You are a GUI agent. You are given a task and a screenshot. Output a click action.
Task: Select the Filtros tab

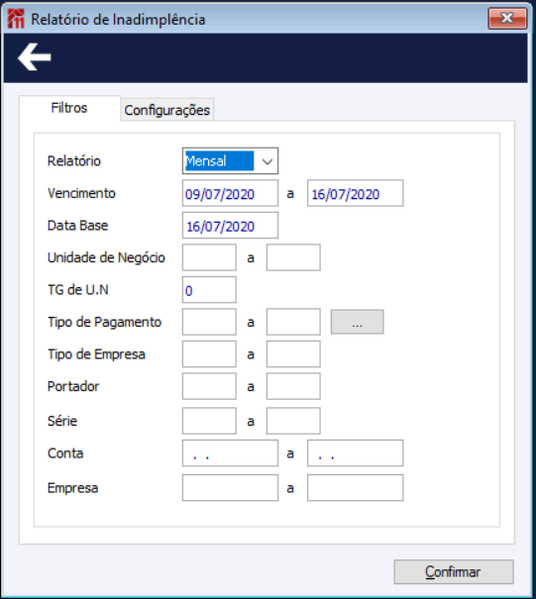70,108
